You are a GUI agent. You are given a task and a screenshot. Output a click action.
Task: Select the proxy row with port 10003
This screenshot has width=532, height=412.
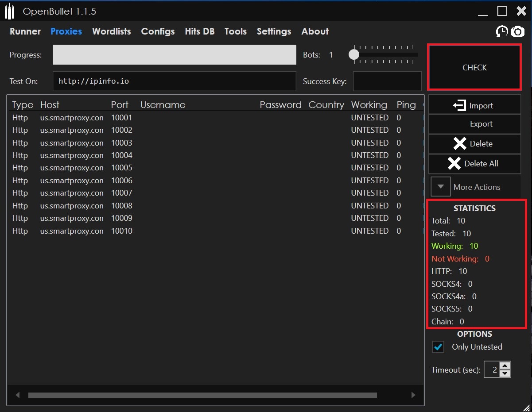click(215, 143)
